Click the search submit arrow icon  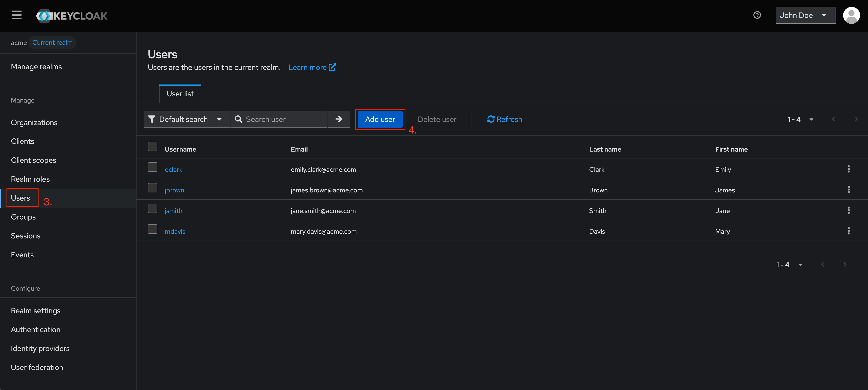339,119
